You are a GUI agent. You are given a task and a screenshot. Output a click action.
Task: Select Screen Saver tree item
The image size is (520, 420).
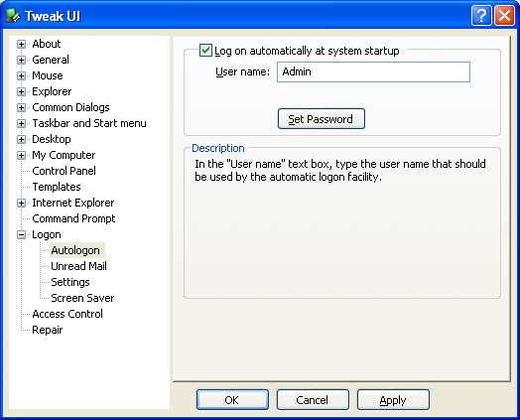tap(82, 298)
